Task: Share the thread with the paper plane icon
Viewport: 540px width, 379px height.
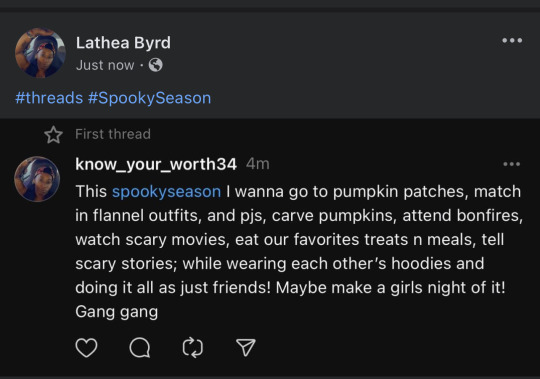Action: pyautogui.click(x=246, y=347)
